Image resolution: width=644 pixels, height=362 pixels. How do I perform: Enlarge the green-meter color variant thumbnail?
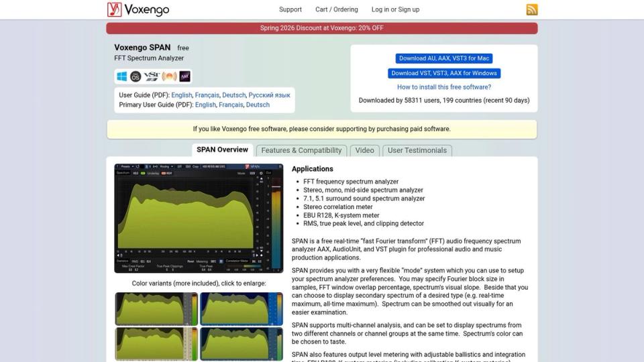click(x=156, y=308)
